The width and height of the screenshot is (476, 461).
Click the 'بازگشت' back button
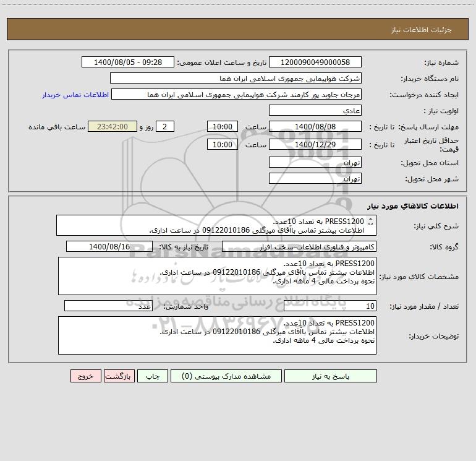pyautogui.click(x=119, y=376)
